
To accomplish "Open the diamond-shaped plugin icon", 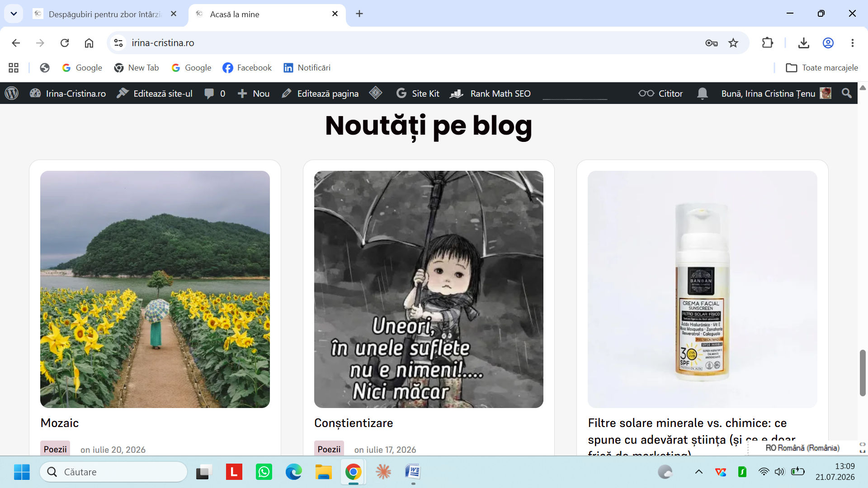I will point(376,93).
